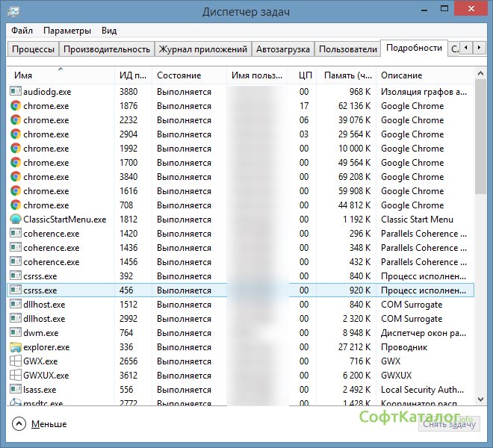Click the ClassicStartMenu.exe shell icon

(16, 220)
